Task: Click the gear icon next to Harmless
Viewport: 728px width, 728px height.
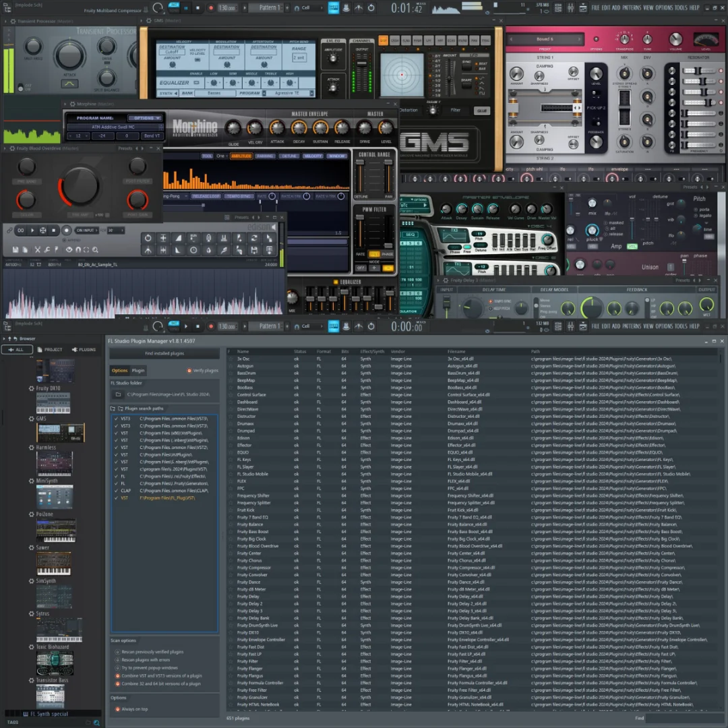Action: (x=32, y=448)
